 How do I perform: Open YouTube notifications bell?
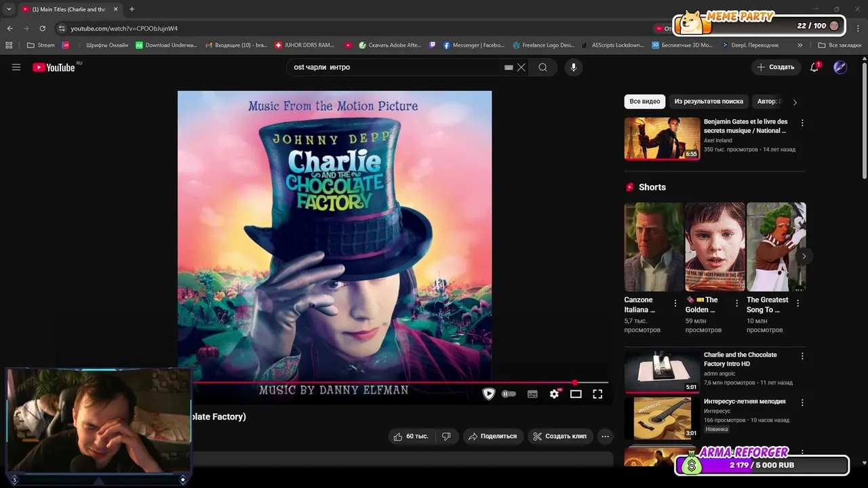pos(814,67)
